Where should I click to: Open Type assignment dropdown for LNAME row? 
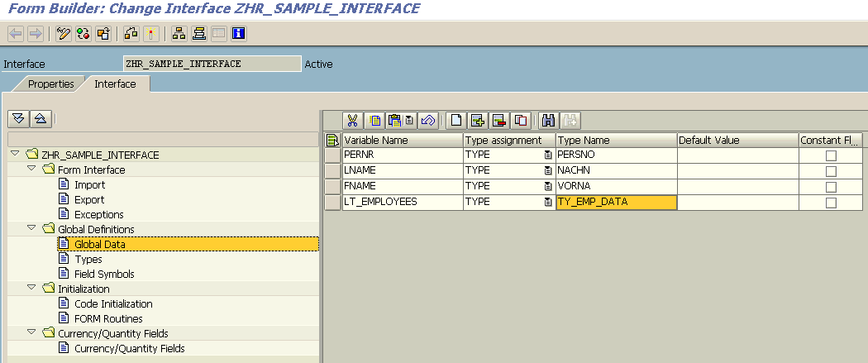[547, 171]
